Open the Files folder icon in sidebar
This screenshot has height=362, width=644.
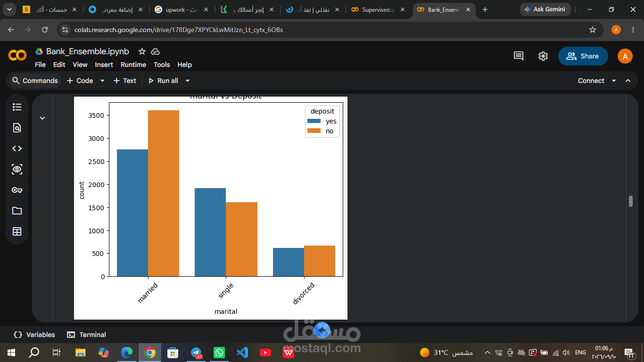(x=17, y=211)
